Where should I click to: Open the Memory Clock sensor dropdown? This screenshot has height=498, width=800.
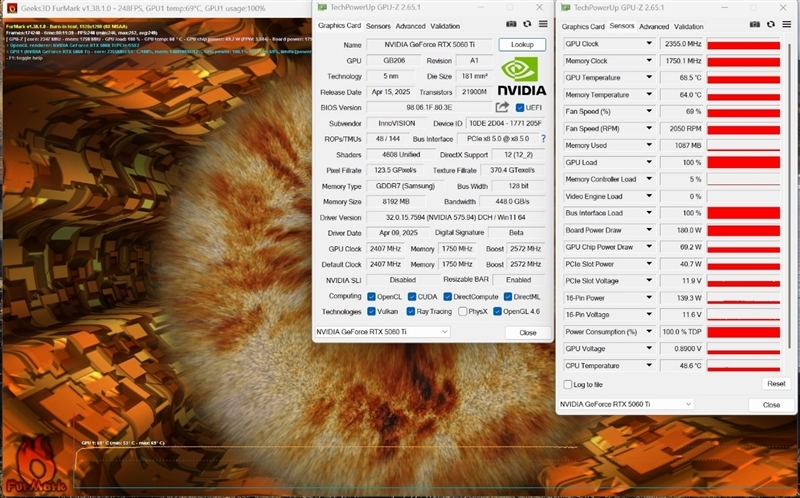[649, 61]
